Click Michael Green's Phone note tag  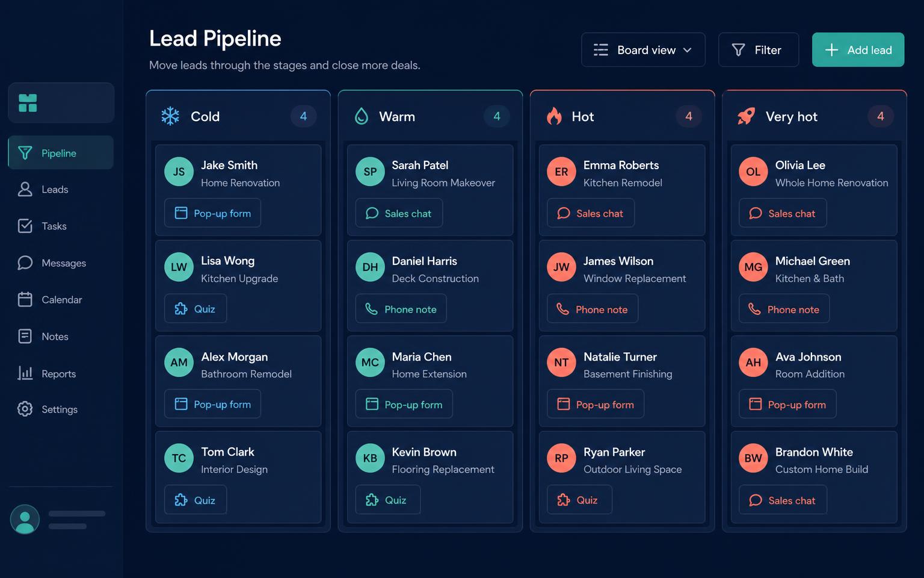[x=784, y=309]
